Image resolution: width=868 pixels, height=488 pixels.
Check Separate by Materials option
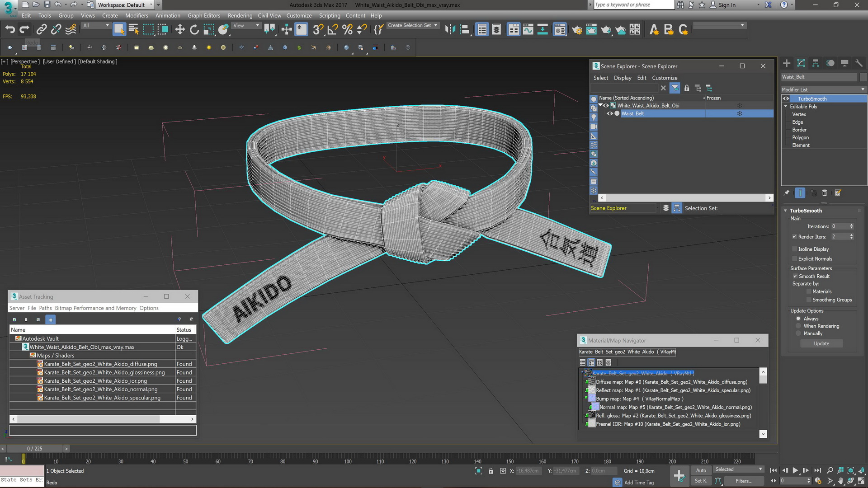(x=809, y=292)
